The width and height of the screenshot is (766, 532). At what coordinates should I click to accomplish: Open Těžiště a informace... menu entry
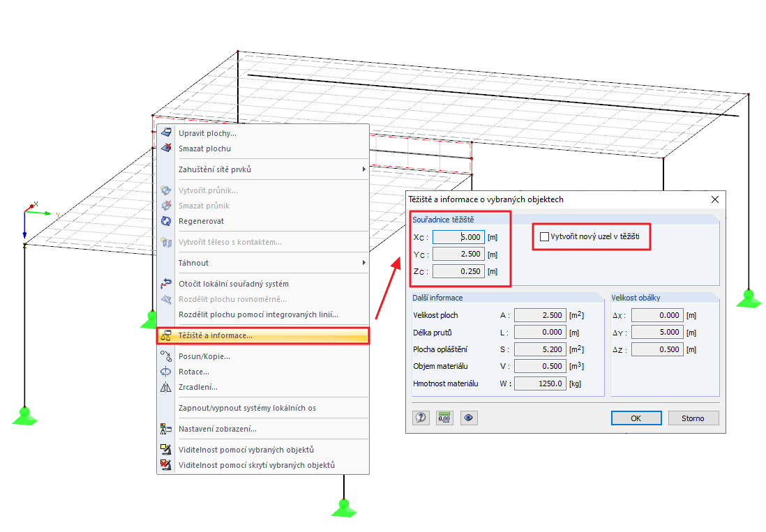(x=263, y=336)
